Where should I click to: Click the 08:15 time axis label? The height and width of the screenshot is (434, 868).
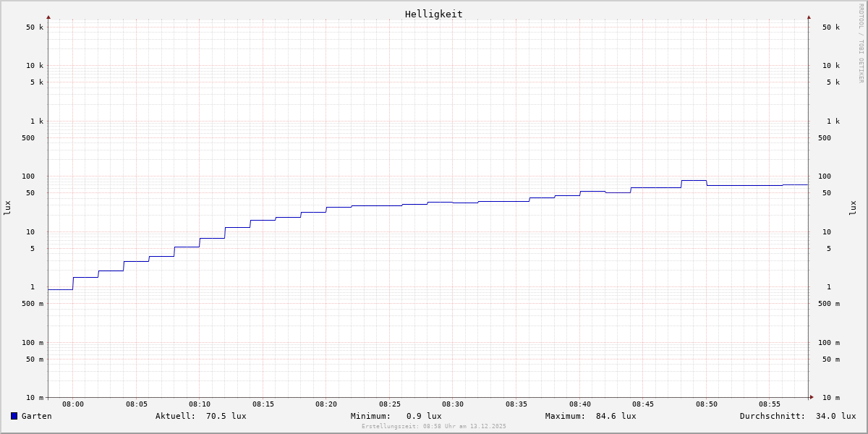263,404
